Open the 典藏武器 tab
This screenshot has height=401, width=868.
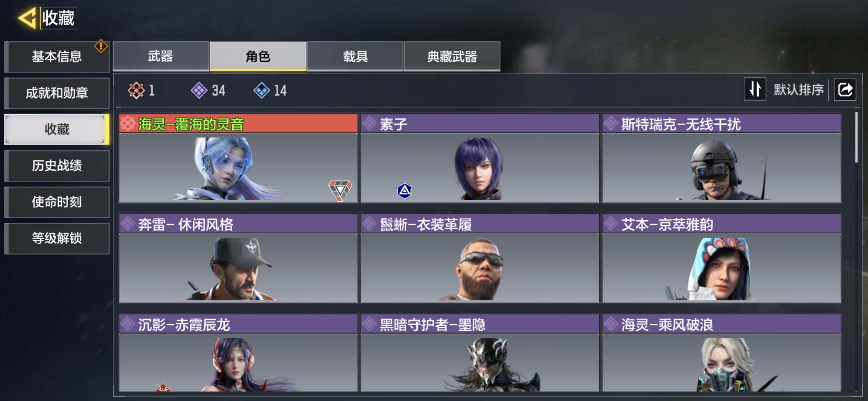[452, 56]
